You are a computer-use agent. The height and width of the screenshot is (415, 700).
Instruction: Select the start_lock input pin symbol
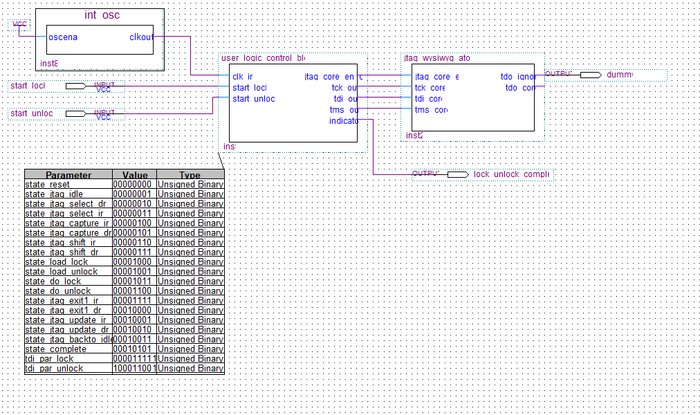[75, 86]
